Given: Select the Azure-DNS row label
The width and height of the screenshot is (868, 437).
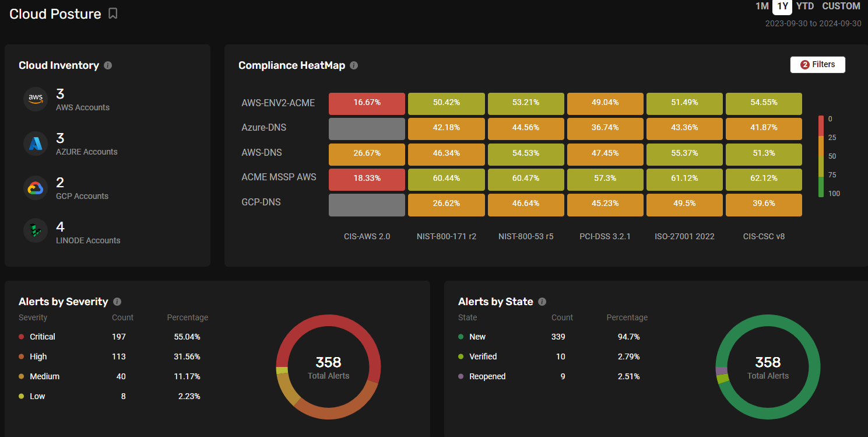Looking at the screenshot, I should tap(263, 127).
